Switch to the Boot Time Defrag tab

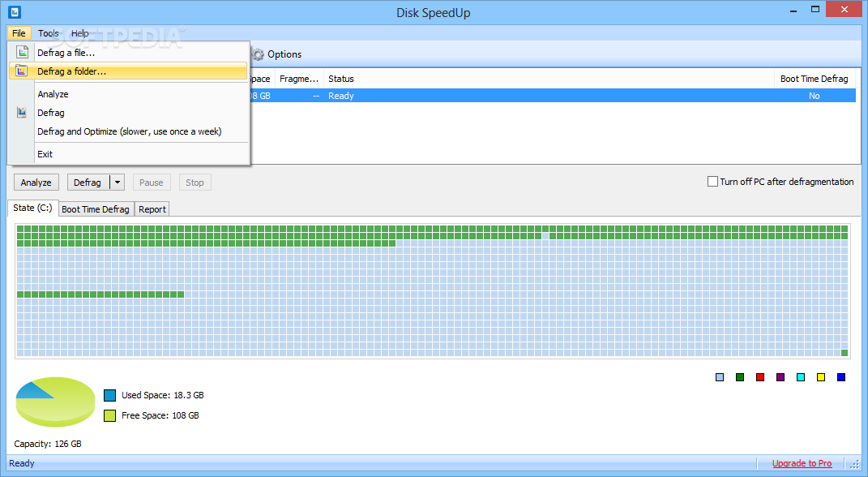click(x=96, y=209)
